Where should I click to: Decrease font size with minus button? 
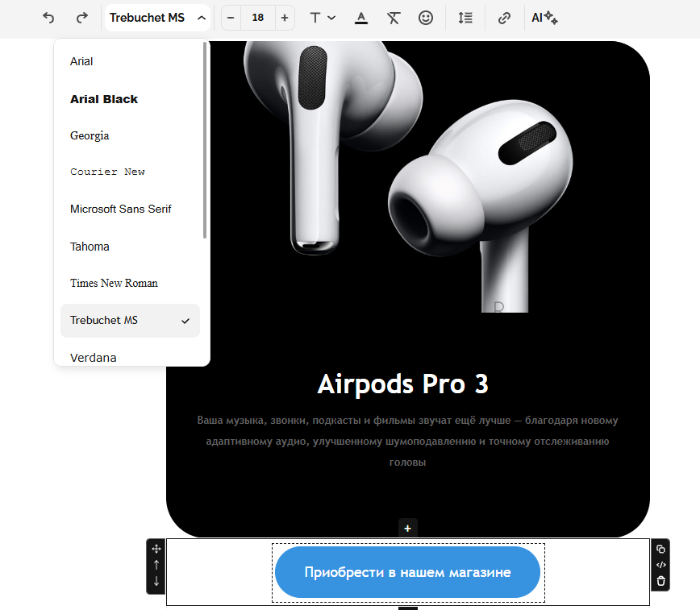tap(231, 18)
